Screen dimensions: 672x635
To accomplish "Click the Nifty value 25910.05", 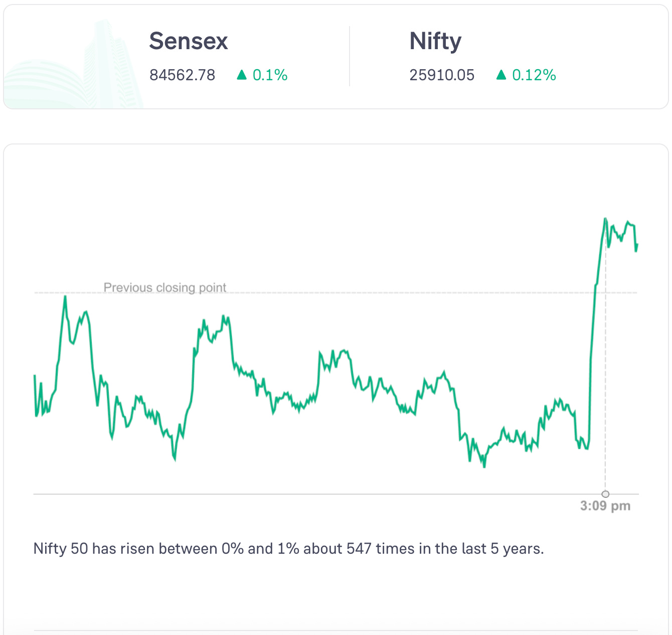I will click(x=442, y=75).
